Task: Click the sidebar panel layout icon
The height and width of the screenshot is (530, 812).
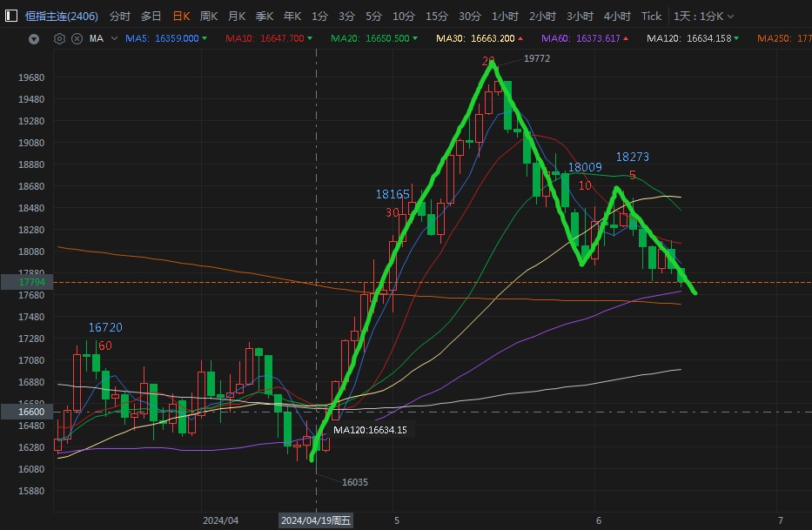Action: pyautogui.click(x=11, y=16)
